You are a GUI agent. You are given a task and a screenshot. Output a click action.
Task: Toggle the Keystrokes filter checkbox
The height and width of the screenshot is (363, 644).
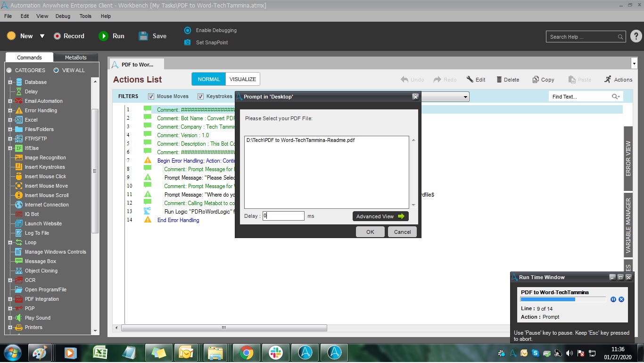pos(201,96)
